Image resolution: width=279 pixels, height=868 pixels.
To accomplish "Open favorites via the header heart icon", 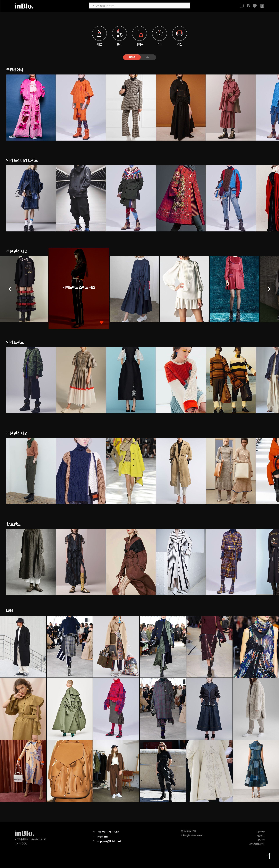I will point(255,6).
